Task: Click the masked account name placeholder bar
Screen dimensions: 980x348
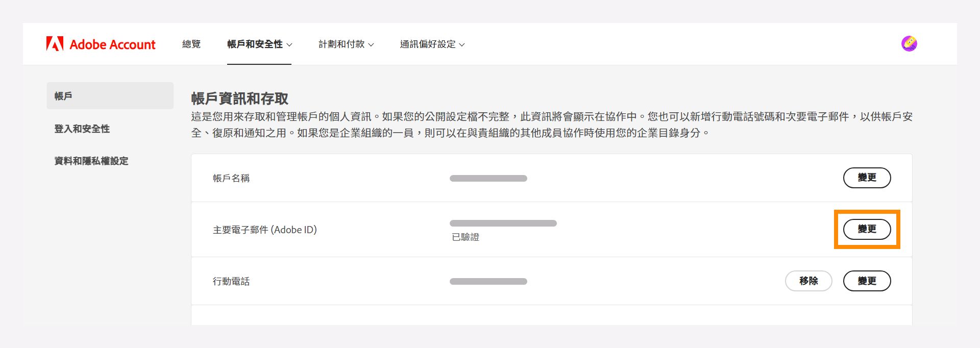Action: point(488,178)
